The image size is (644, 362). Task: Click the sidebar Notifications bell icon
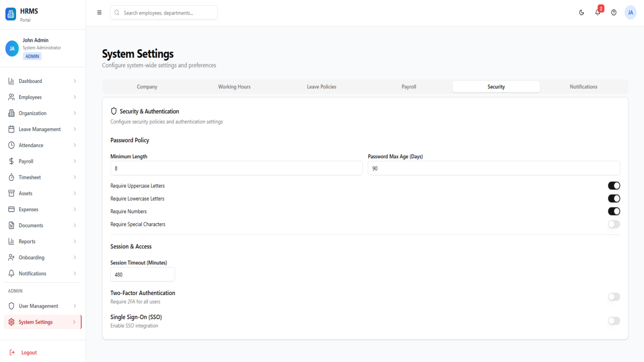[12, 274]
